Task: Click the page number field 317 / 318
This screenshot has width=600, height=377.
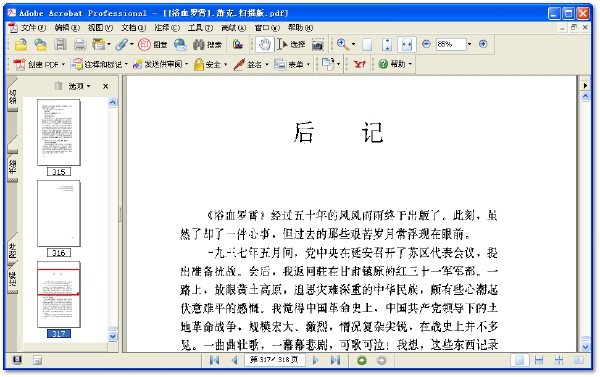Action: point(274,360)
